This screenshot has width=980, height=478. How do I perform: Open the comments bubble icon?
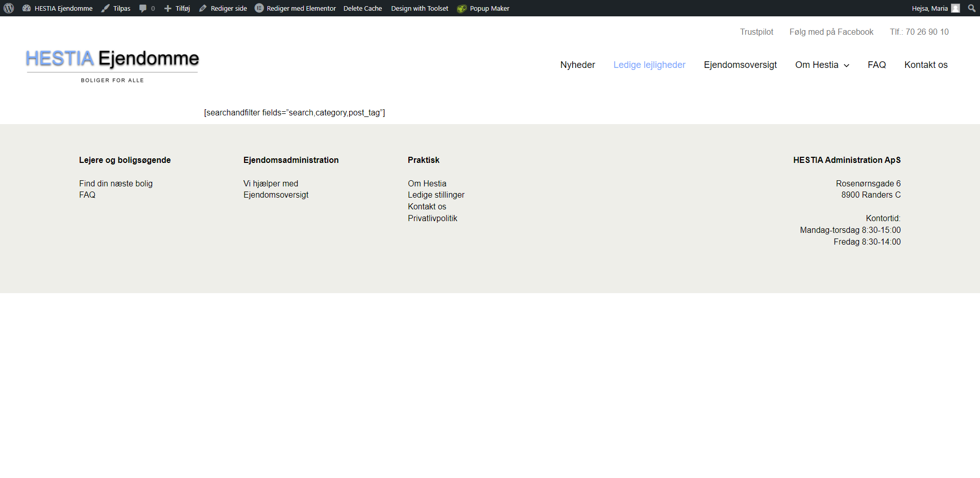(x=143, y=8)
